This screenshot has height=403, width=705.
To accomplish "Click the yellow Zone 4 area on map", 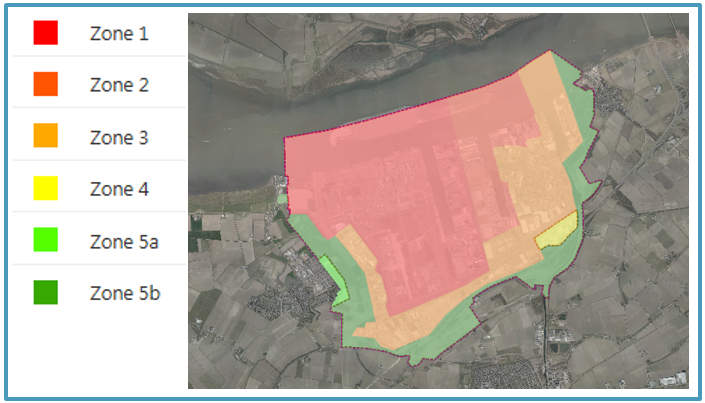I will click(x=558, y=232).
